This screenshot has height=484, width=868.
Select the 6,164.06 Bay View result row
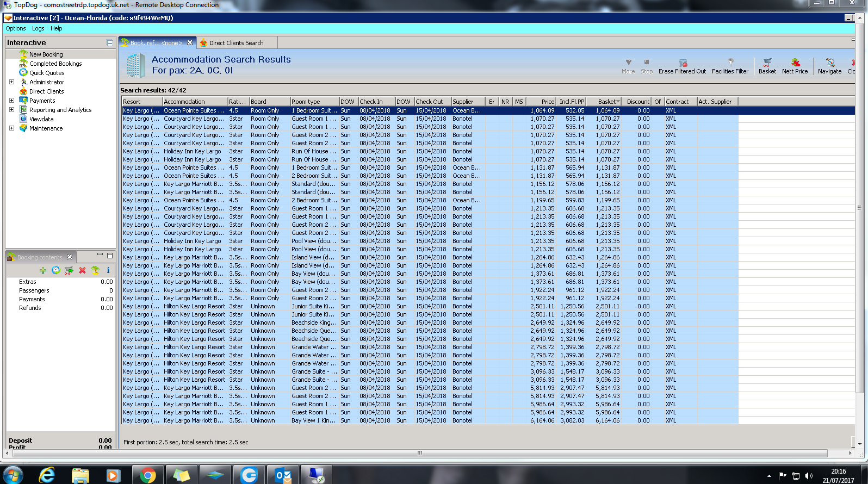430,420
